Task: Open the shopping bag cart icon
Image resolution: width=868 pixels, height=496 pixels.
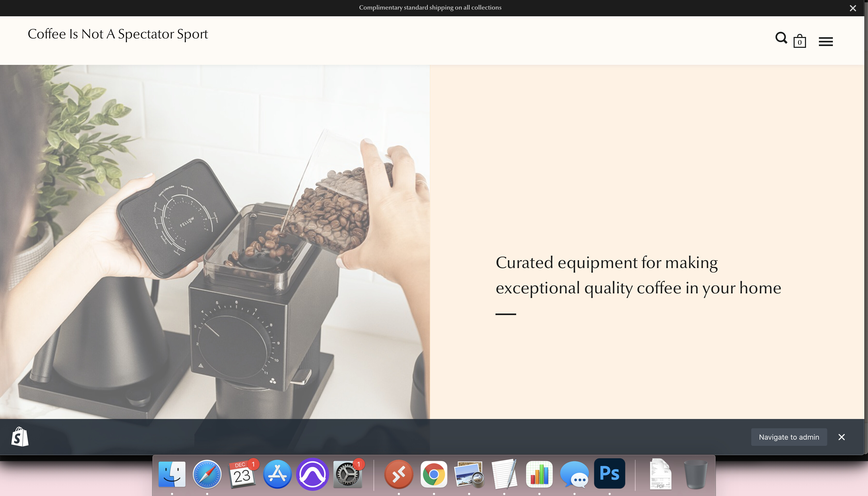Action: coord(799,41)
